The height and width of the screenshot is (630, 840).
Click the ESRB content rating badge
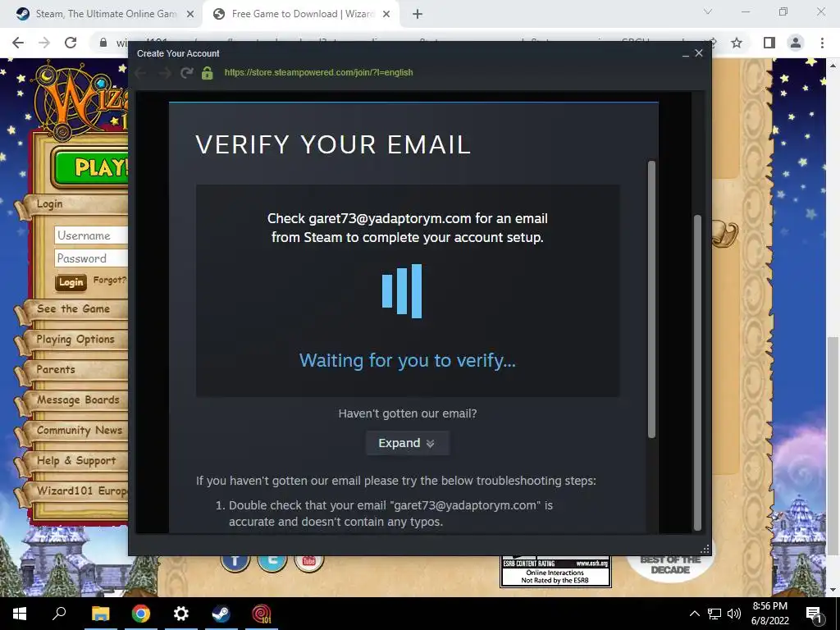point(555,572)
